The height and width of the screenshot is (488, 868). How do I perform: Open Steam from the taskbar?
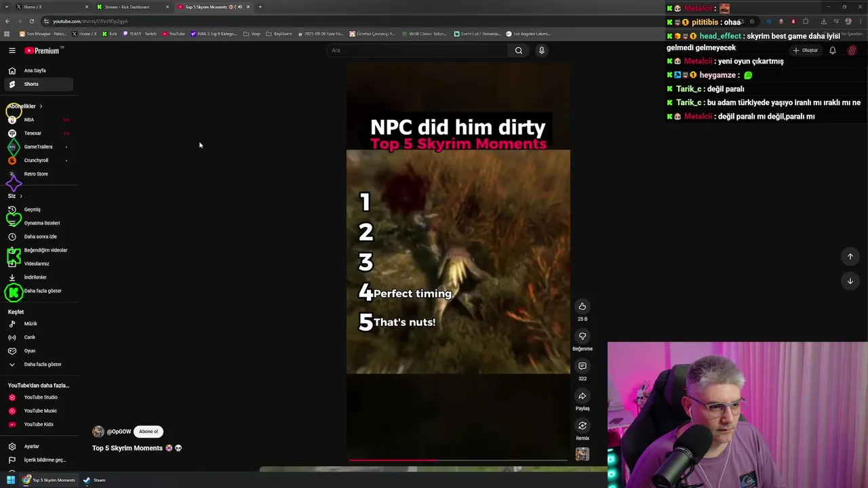(94, 480)
